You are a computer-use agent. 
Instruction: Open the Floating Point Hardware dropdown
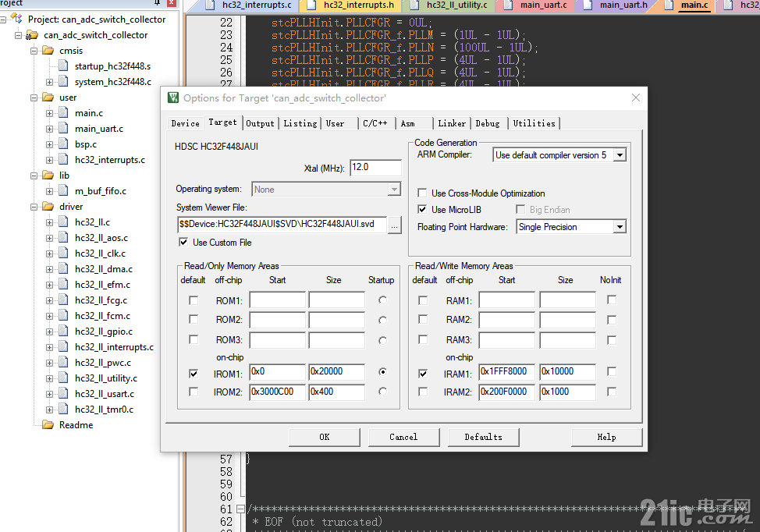point(620,227)
